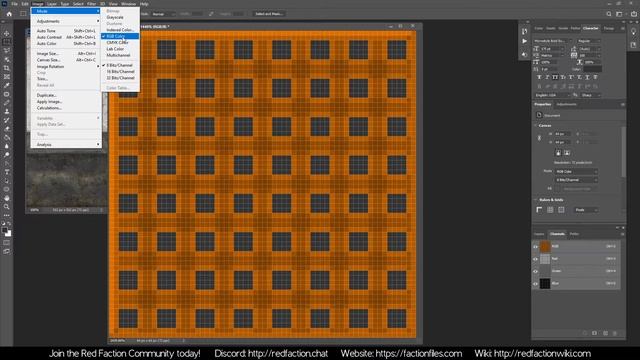
Task: Click the Search magnifier icon top right
Action: (x=609, y=14)
